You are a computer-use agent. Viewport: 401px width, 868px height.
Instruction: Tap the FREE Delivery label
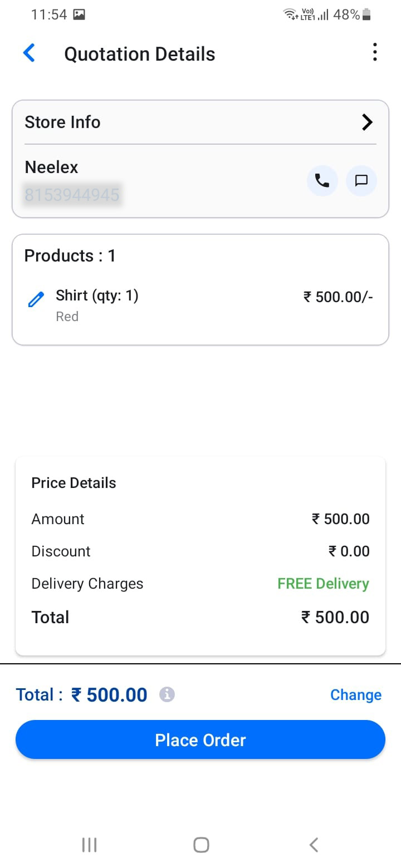point(323,584)
